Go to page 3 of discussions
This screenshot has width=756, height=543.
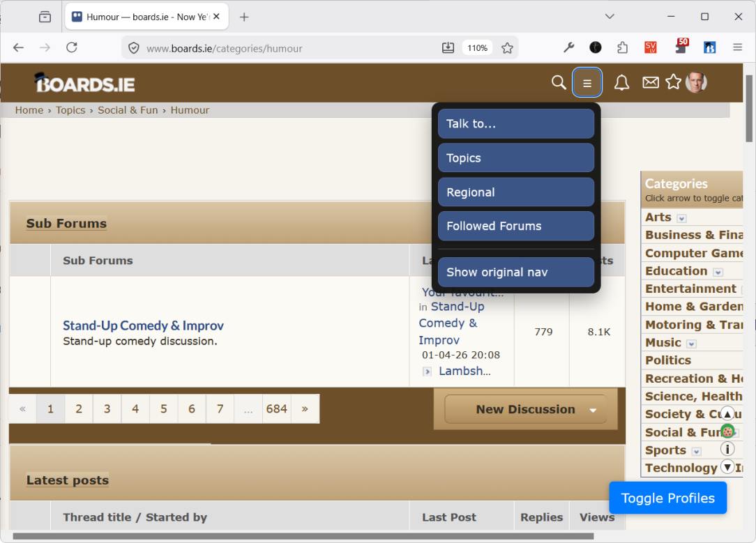pyautogui.click(x=107, y=409)
